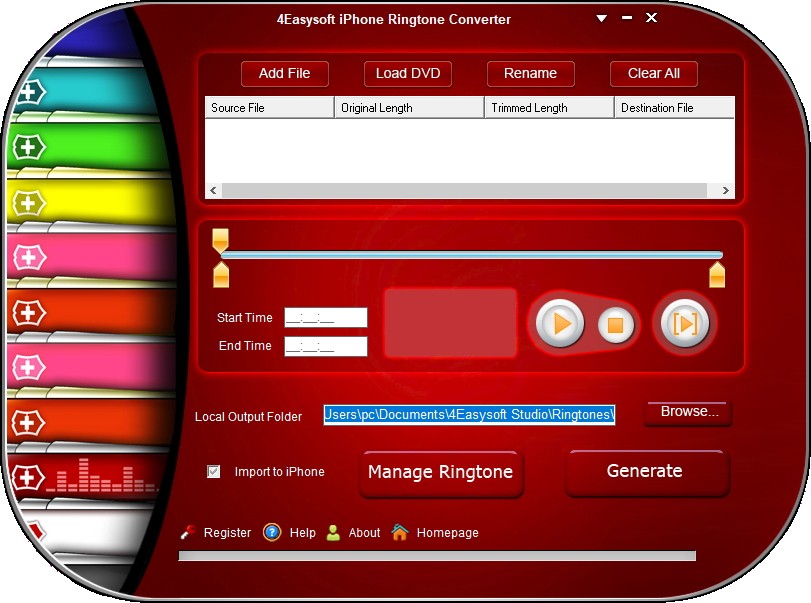Click the plus icon on the red equalizer folder

[28, 477]
